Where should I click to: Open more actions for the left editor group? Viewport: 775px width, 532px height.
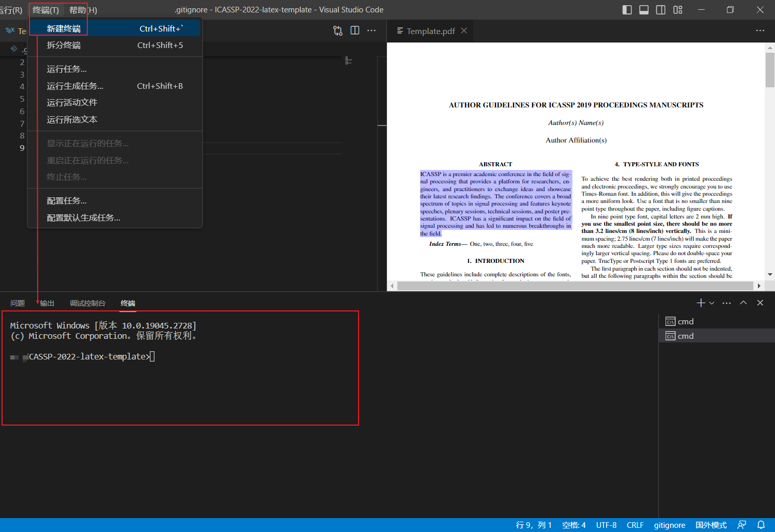(x=371, y=30)
